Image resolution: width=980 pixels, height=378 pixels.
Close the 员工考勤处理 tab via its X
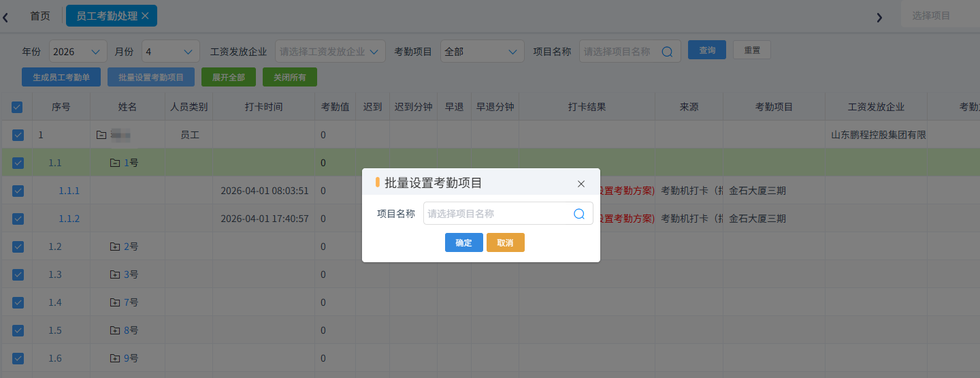click(x=145, y=16)
